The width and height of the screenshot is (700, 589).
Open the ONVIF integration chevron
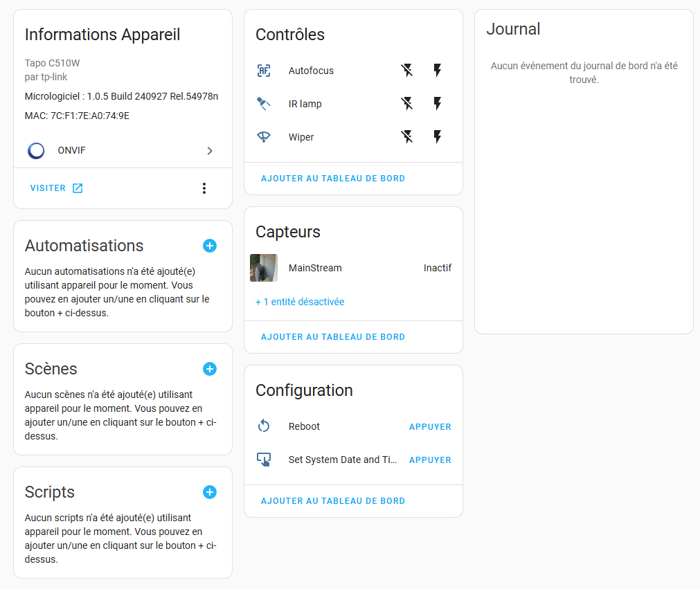tap(210, 151)
